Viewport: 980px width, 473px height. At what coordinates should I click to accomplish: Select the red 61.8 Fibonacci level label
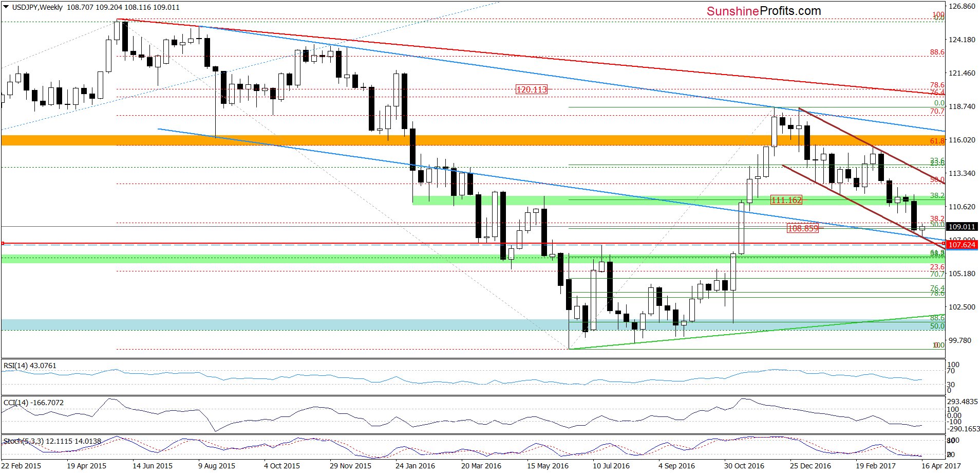tap(937, 141)
